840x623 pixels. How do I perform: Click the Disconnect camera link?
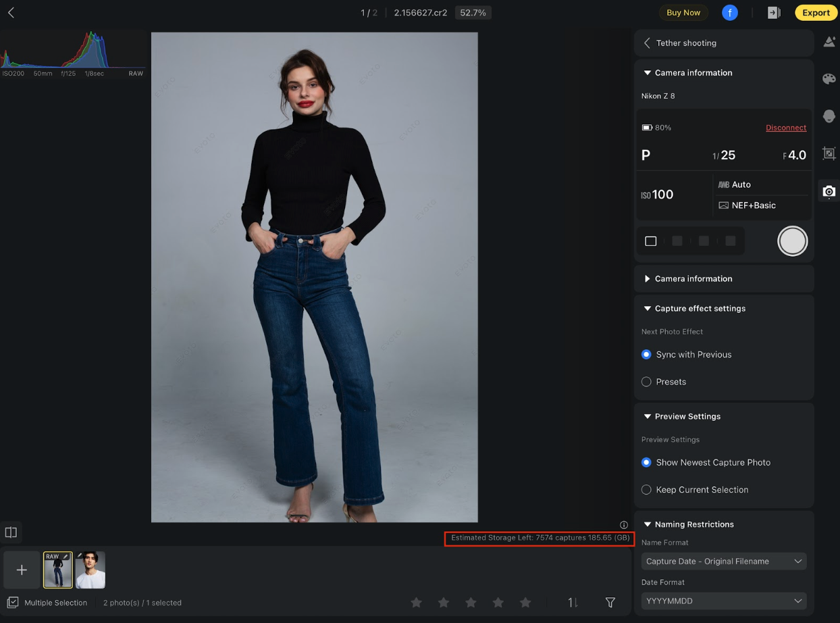(785, 128)
